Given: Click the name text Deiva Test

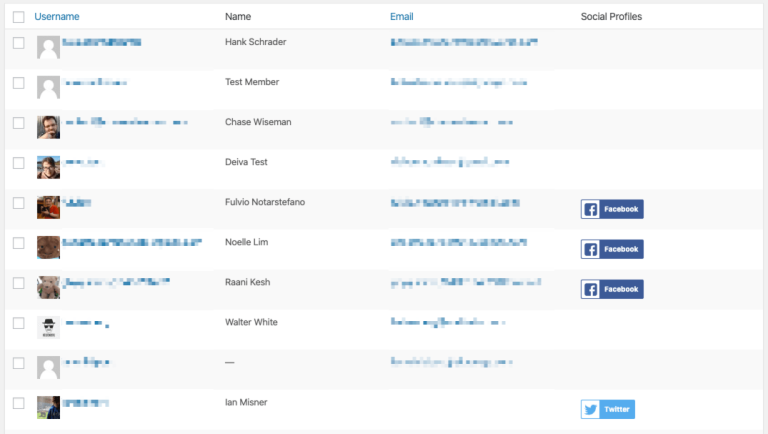Looking at the screenshot, I should click(246, 162).
